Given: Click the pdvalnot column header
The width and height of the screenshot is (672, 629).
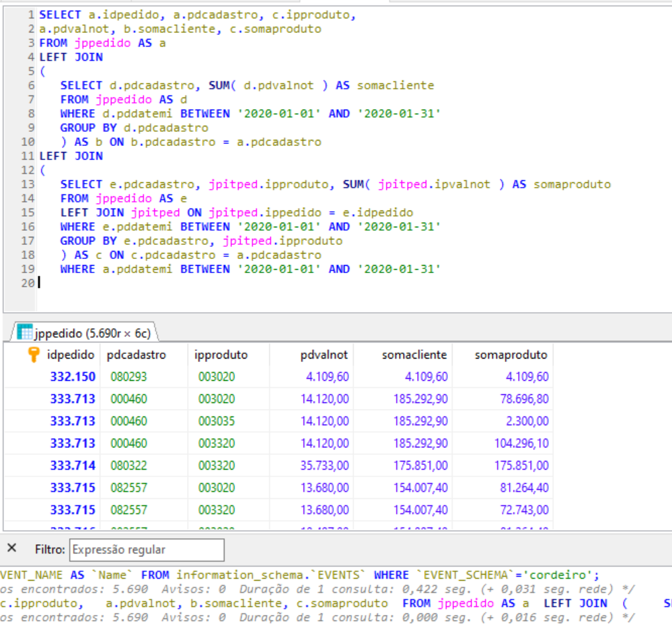Looking at the screenshot, I should [324, 355].
